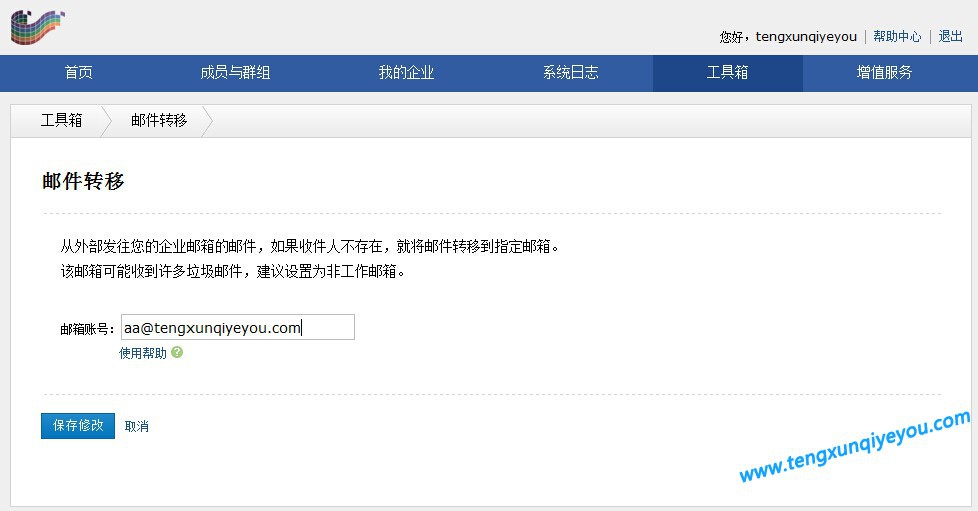This screenshot has width=978, height=511.
Task: Click the description line starting with 从外部发往
Action: 310,246
